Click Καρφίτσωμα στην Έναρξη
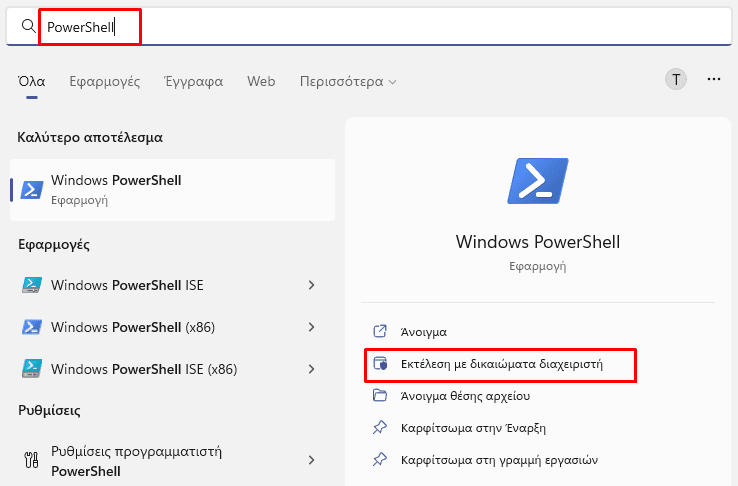Image resolution: width=738 pixels, height=486 pixels. click(473, 428)
